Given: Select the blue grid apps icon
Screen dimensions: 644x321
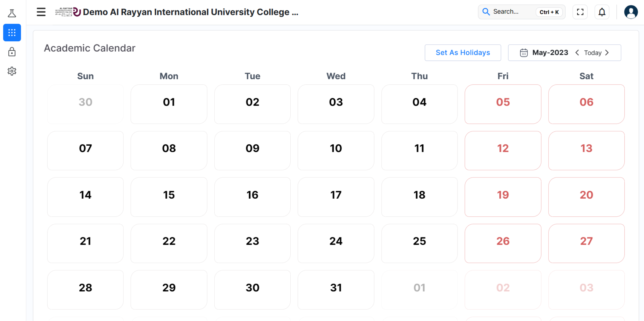Looking at the screenshot, I should (x=12, y=32).
